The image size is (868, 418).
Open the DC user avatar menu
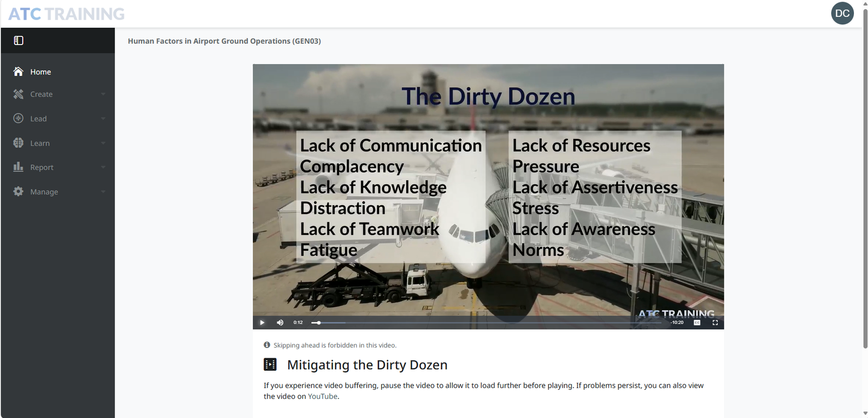point(842,14)
